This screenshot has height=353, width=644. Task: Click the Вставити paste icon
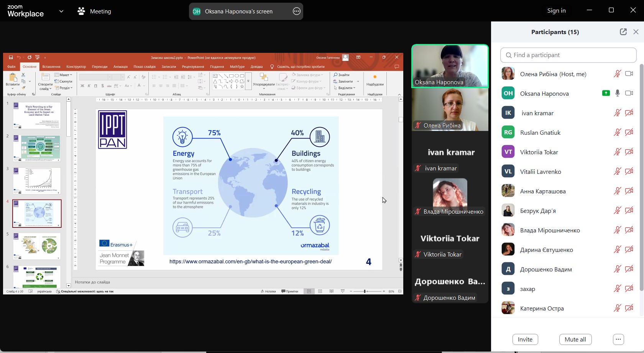(13, 78)
